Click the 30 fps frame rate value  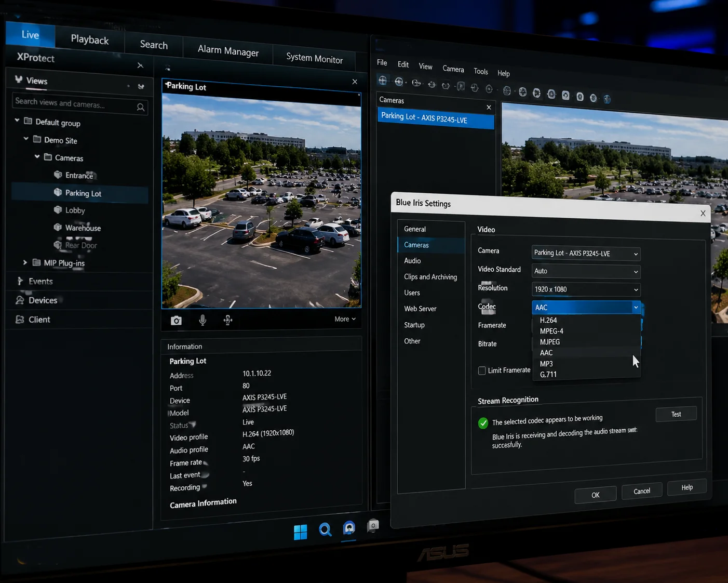[251, 458]
